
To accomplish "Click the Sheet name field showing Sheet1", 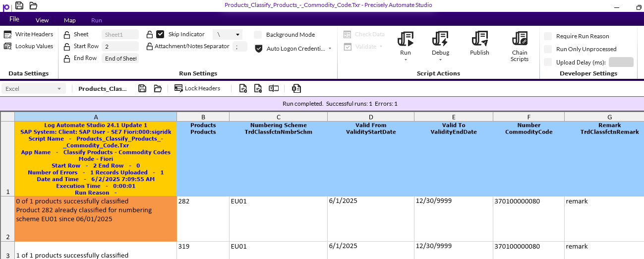I will (120, 35).
